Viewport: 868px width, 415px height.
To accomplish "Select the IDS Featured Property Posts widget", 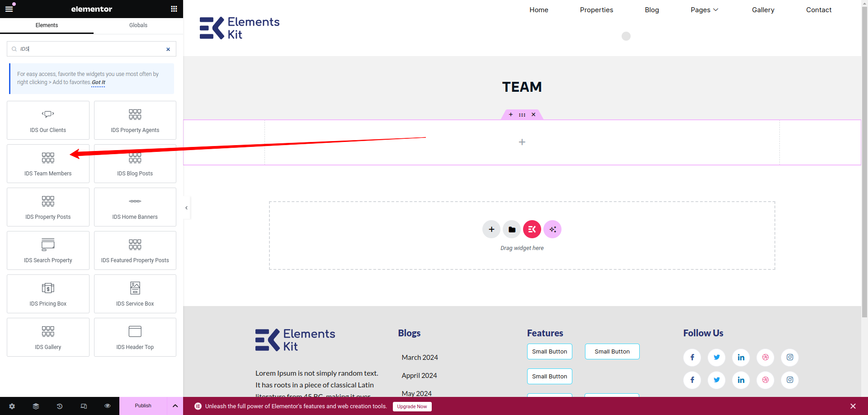I will click(135, 250).
